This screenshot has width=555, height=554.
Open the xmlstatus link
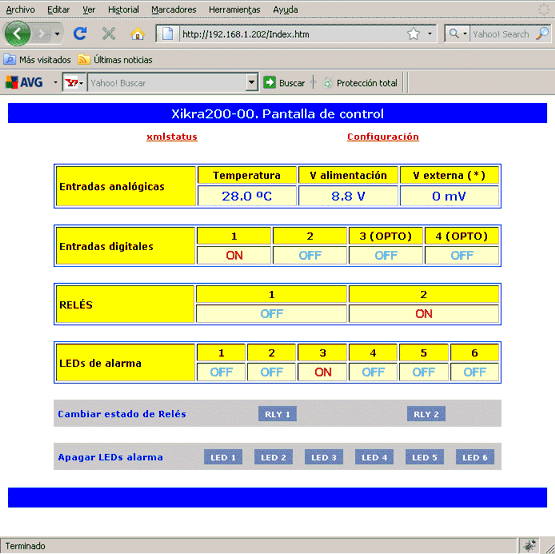pyautogui.click(x=172, y=137)
